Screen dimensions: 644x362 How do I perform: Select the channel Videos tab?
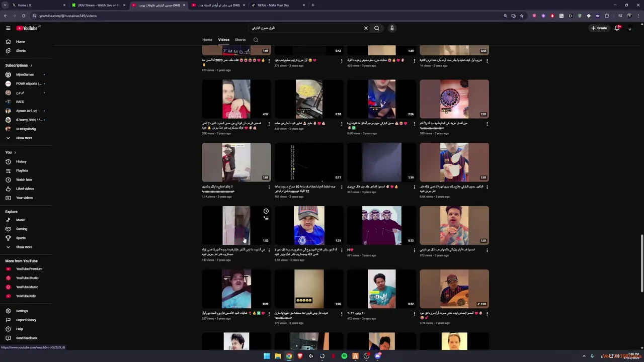[224, 40]
